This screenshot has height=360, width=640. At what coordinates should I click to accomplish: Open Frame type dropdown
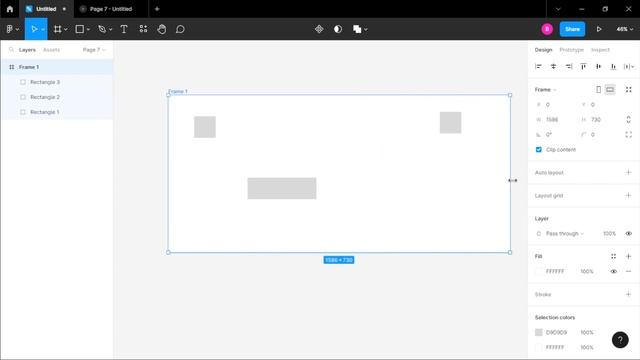pyautogui.click(x=546, y=89)
